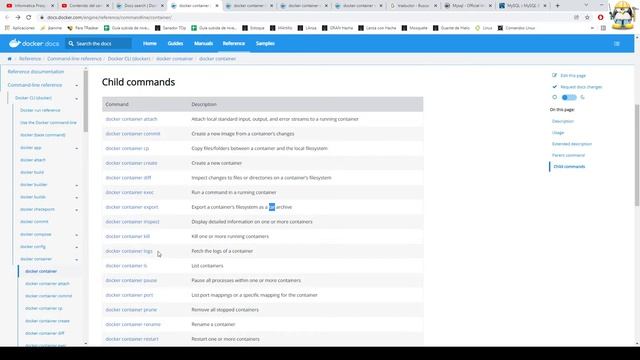Screen dimensions: 640x360
Task: Click the home icon in breadcrumb
Action: 10,59
